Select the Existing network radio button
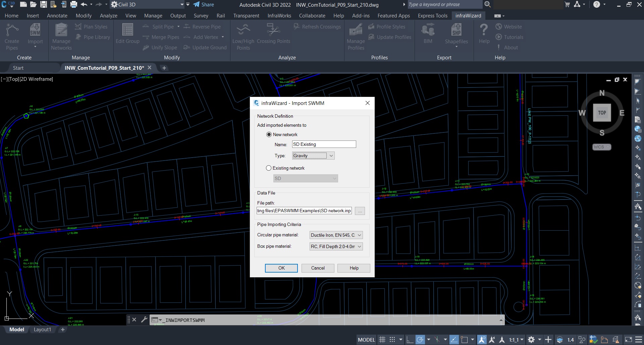This screenshot has width=644, height=345. click(x=269, y=168)
